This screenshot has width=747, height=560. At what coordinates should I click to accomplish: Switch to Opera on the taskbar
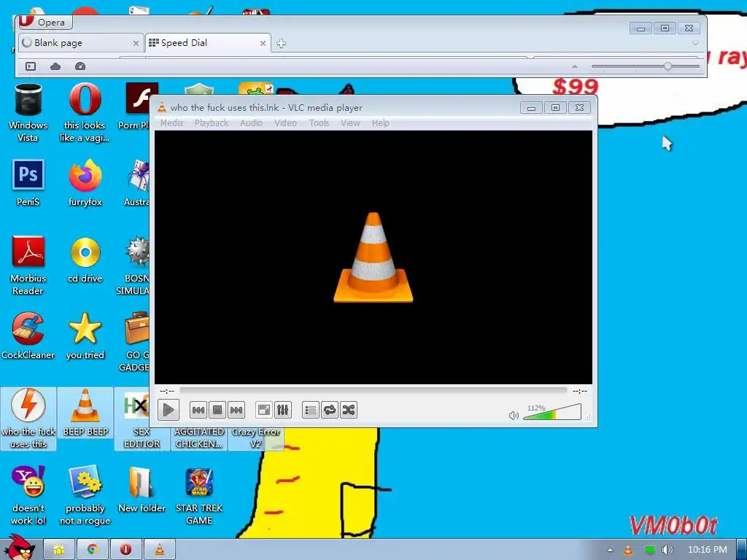tap(125, 550)
